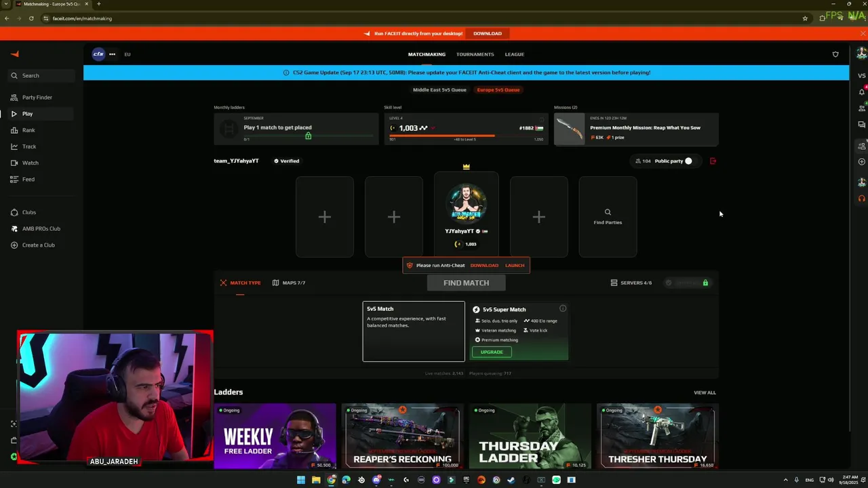The image size is (868, 488).
Task: Click the Find Match button
Action: click(466, 283)
